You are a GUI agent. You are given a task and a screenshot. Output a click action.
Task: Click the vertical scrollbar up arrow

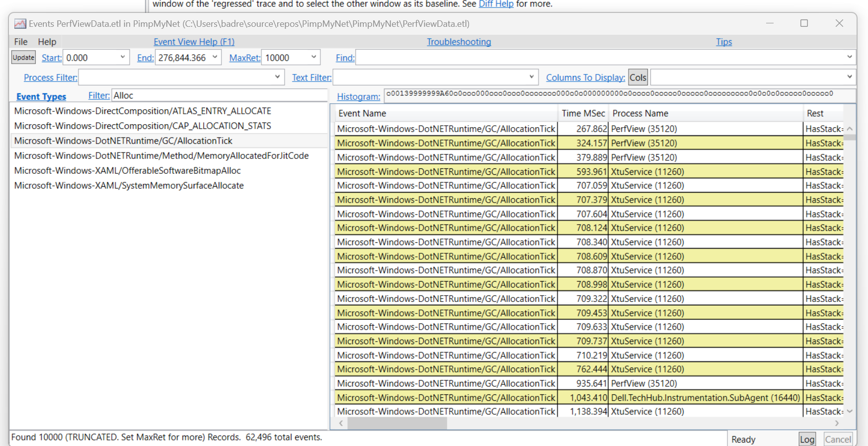click(850, 129)
